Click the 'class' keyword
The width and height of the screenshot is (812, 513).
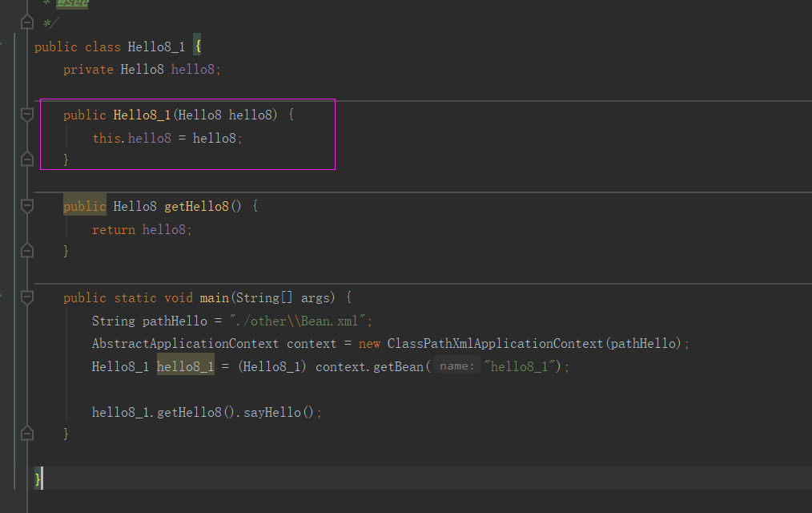pyautogui.click(x=103, y=46)
